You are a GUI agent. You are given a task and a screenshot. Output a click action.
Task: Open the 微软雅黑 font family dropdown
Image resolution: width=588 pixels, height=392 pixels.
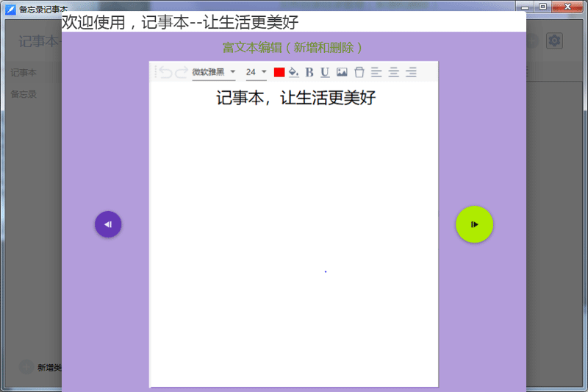[x=214, y=72]
